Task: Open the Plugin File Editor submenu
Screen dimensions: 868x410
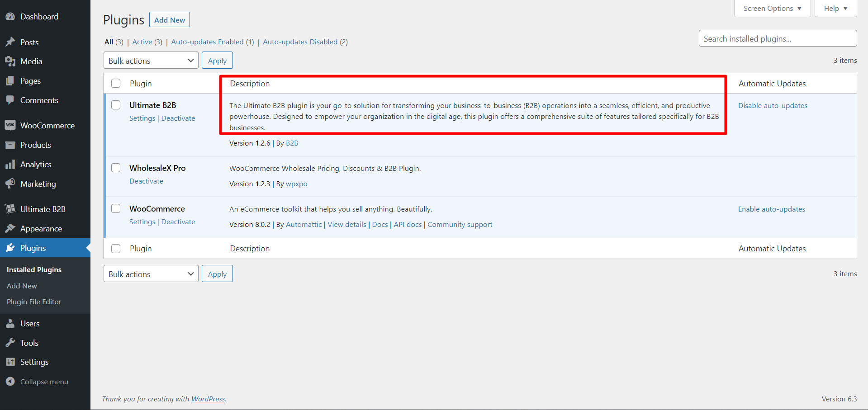Action: pyautogui.click(x=34, y=302)
